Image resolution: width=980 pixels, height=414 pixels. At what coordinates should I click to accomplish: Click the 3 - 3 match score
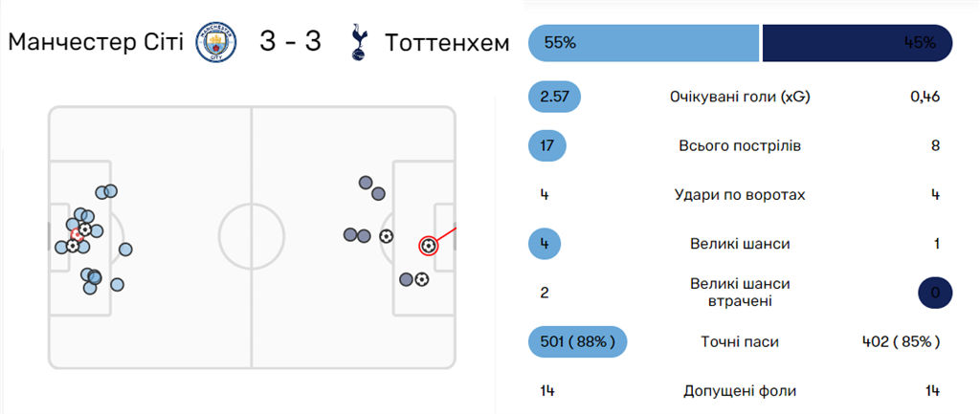pos(290,43)
